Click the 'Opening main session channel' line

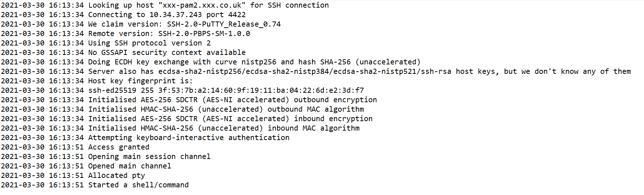click(149, 157)
